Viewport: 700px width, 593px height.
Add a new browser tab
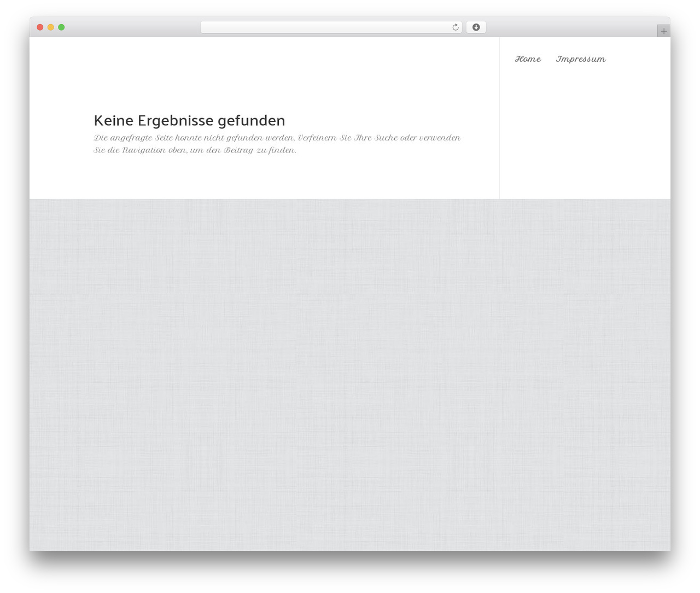663,31
